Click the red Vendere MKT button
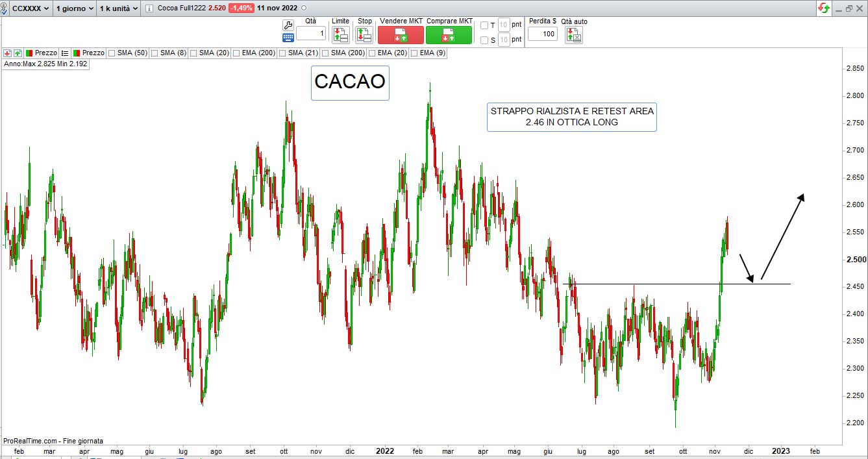The height and width of the screenshot is (459, 868). pos(401,35)
